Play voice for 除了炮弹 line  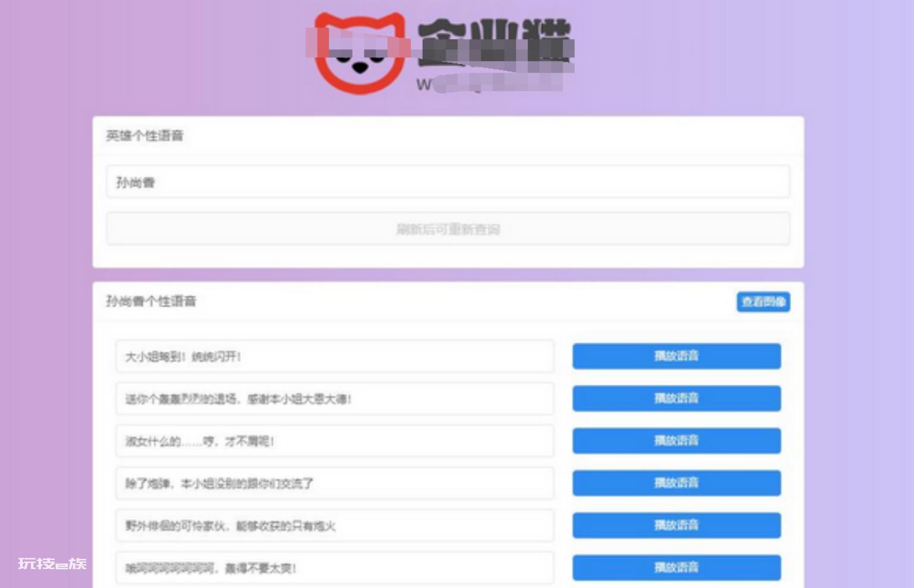point(676,483)
